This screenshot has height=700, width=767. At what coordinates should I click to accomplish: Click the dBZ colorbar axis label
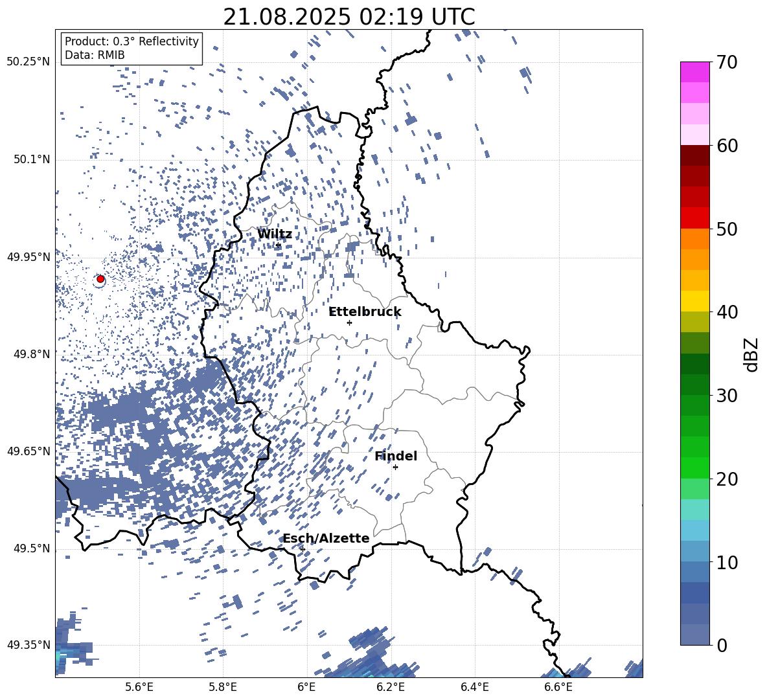coord(751,354)
